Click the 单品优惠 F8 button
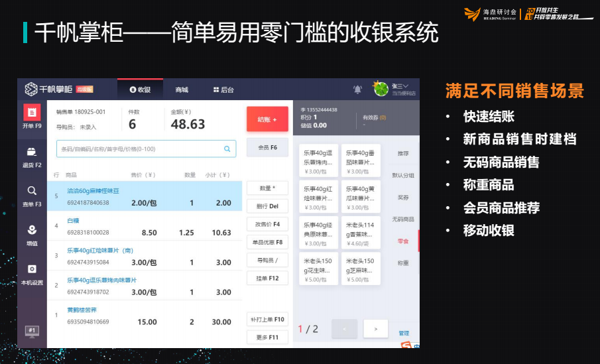The image size is (600, 364). click(x=267, y=242)
